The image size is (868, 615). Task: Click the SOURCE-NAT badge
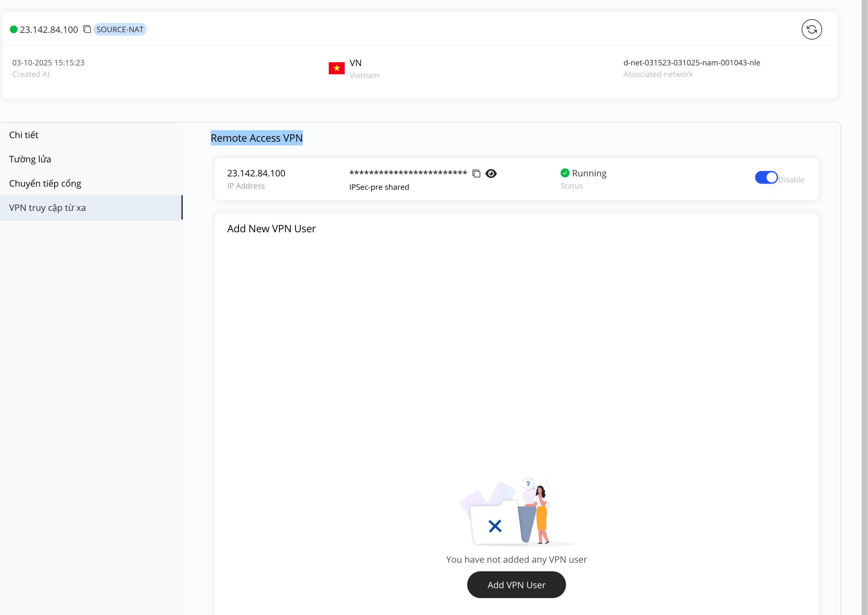click(120, 30)
